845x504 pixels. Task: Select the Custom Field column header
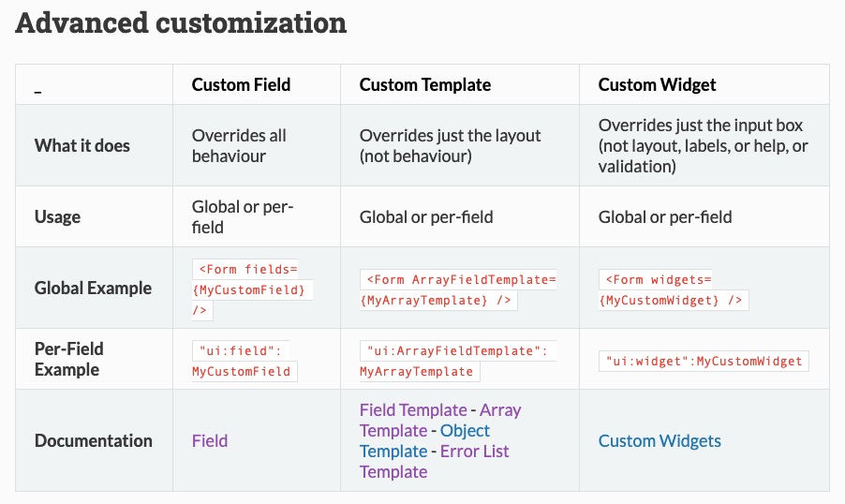(x=241, y=84)
